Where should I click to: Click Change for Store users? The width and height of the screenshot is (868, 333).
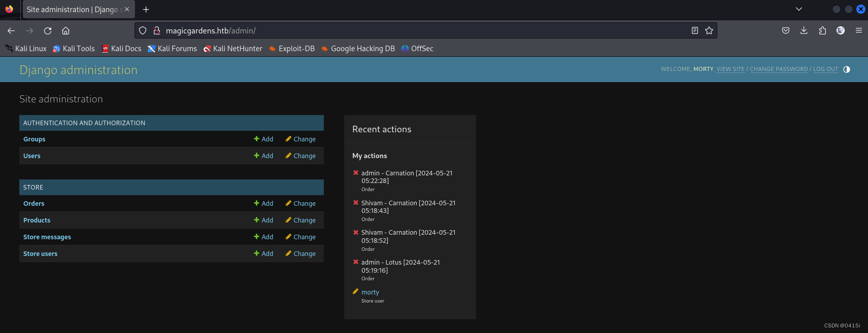point(301,254)
